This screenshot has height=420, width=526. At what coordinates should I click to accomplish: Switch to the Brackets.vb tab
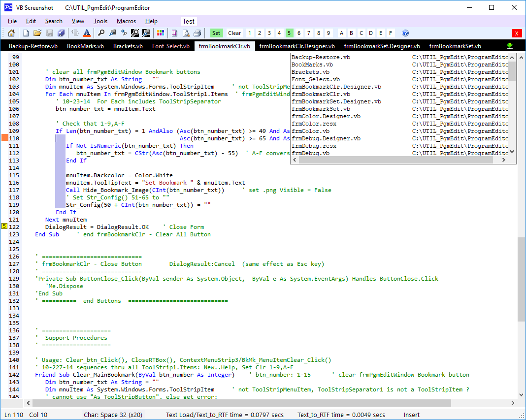[128, 46]
